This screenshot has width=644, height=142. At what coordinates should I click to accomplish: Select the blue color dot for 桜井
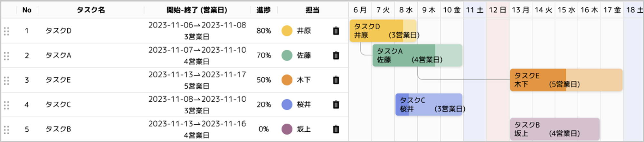(287, 105)
